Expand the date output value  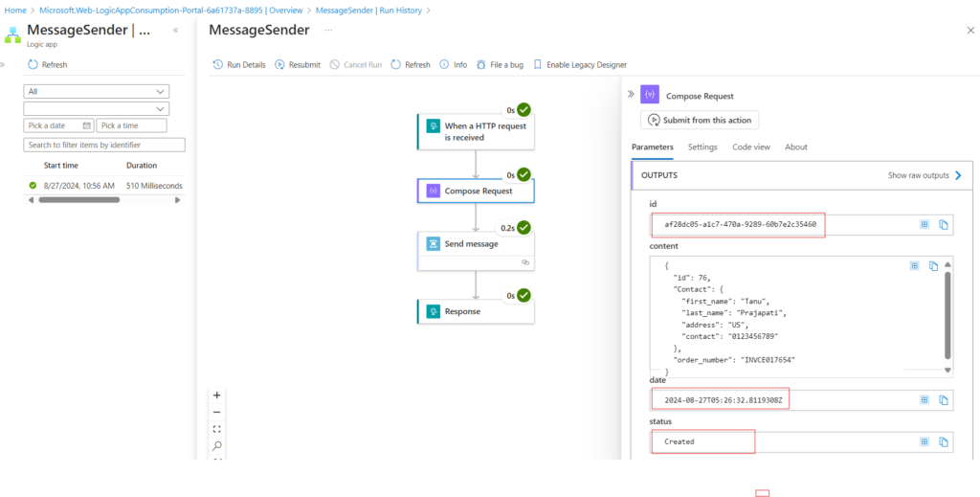point(924,400)
